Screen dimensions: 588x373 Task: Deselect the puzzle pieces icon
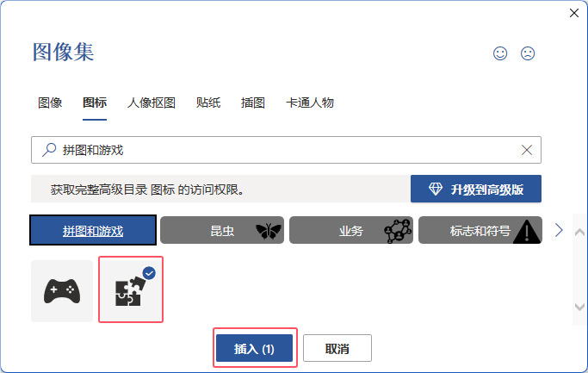(x=131, y=289)
